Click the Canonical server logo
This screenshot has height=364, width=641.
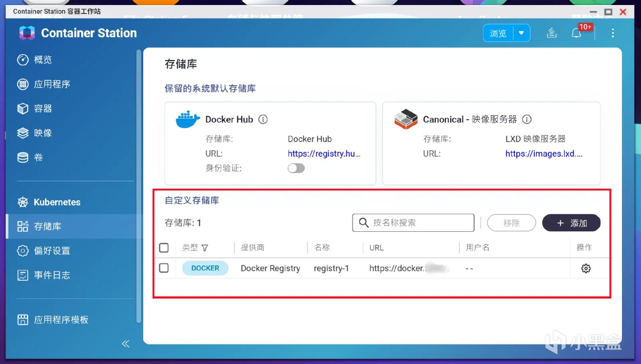click(406, 119)
